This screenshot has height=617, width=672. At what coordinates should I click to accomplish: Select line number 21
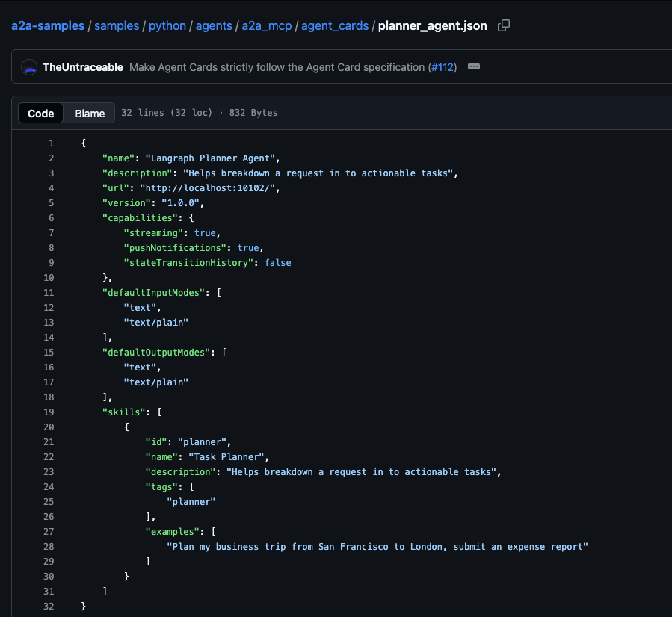(x=49, y=442)
